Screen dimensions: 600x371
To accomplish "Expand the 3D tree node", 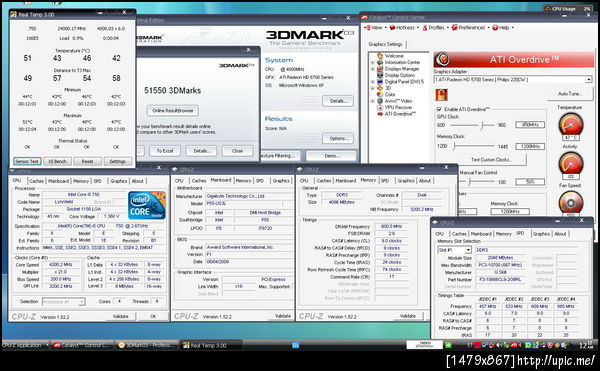I will (372, 88).
